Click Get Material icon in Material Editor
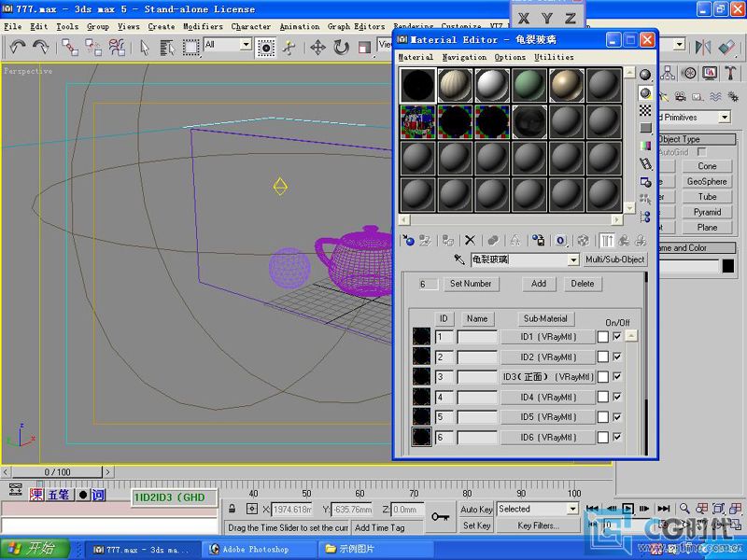 click(x=408, y=241)
